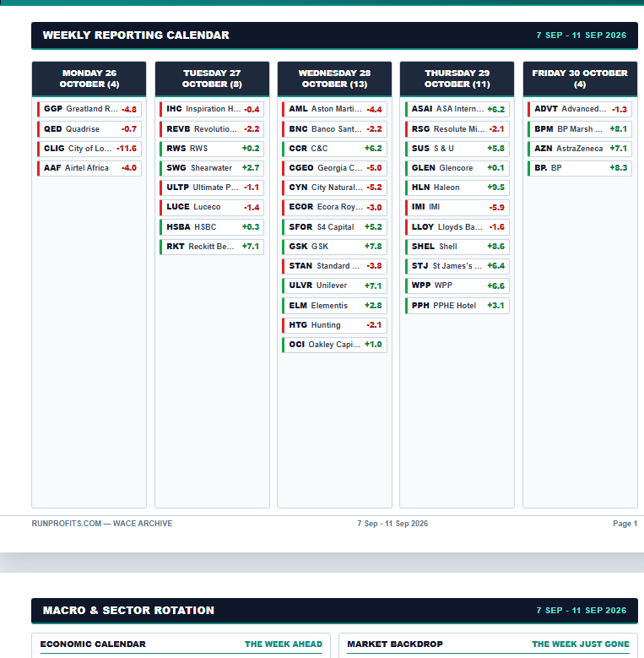This screenshot has height=658, width=644.
Task: Open the STJ St James's row
Action: pos(457,266)
